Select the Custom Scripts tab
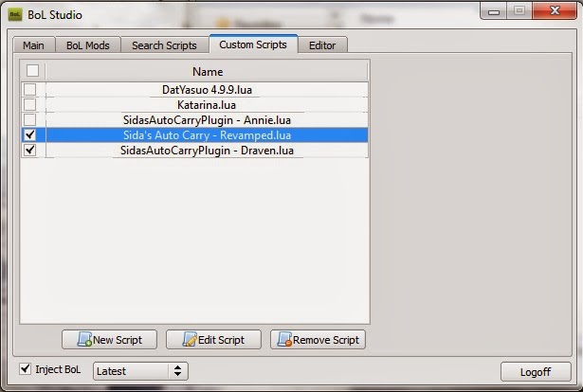The width and height of the screenshot is (583, 392). (x=253, y=45)
